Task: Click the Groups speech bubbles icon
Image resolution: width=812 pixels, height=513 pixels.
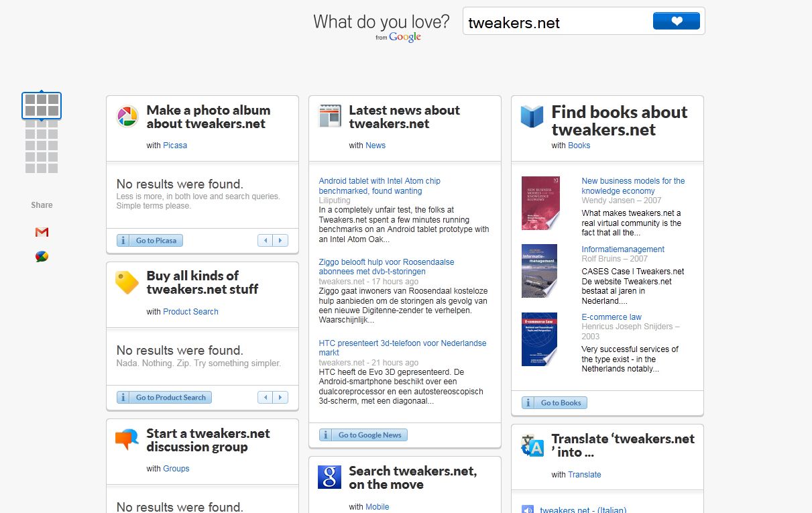Action: (127, 439)
